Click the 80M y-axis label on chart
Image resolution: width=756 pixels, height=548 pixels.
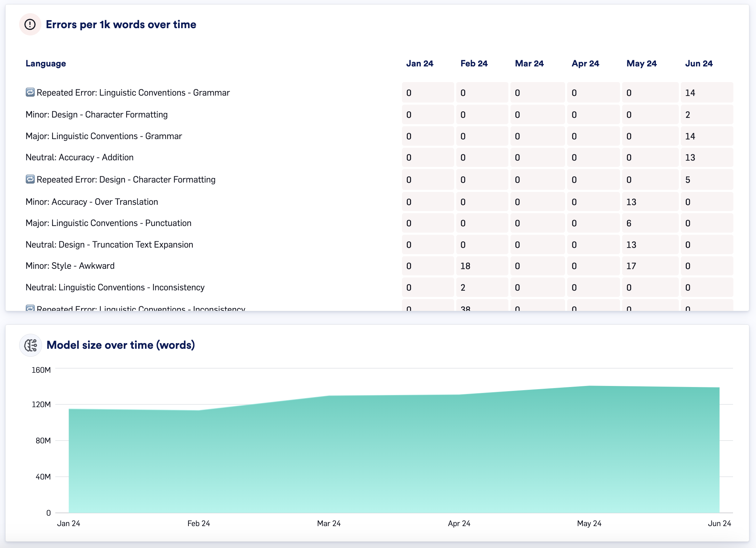43,441
